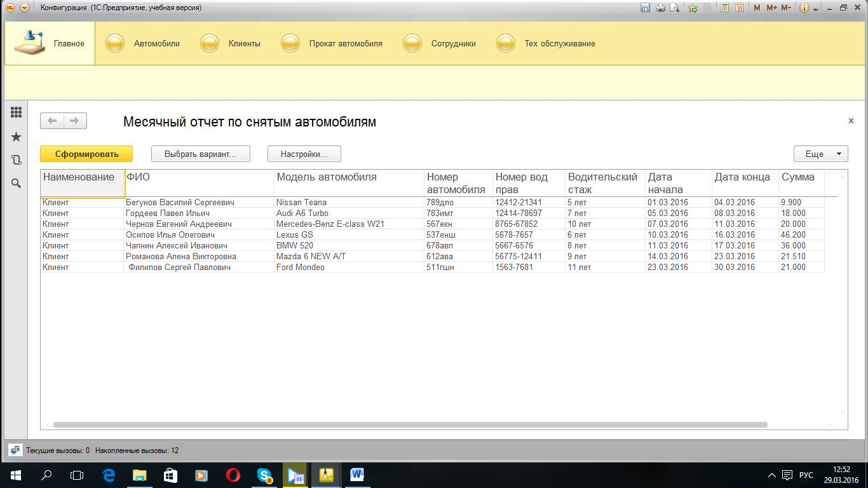Open Task View on taskbar
This screenshot has width=868, height=488.
tap(76, 475)
